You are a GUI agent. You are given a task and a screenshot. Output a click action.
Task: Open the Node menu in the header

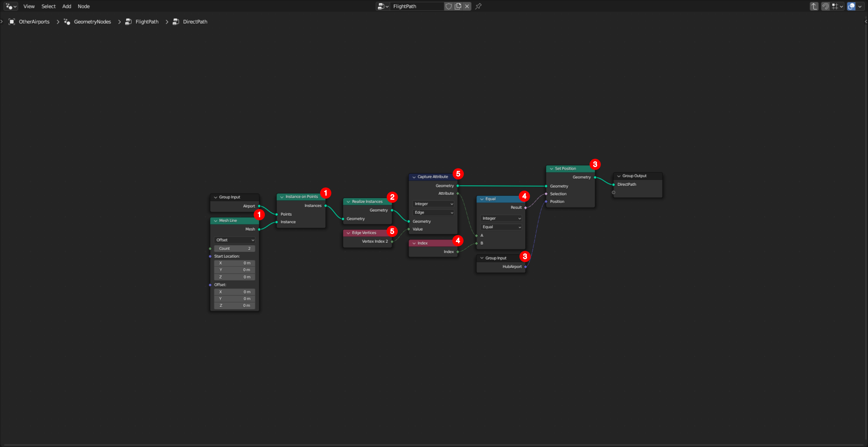[83, 6]
